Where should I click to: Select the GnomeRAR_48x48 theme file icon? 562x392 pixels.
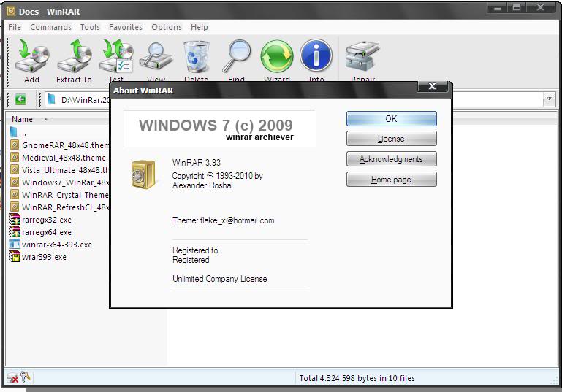(x=15, y=145)
